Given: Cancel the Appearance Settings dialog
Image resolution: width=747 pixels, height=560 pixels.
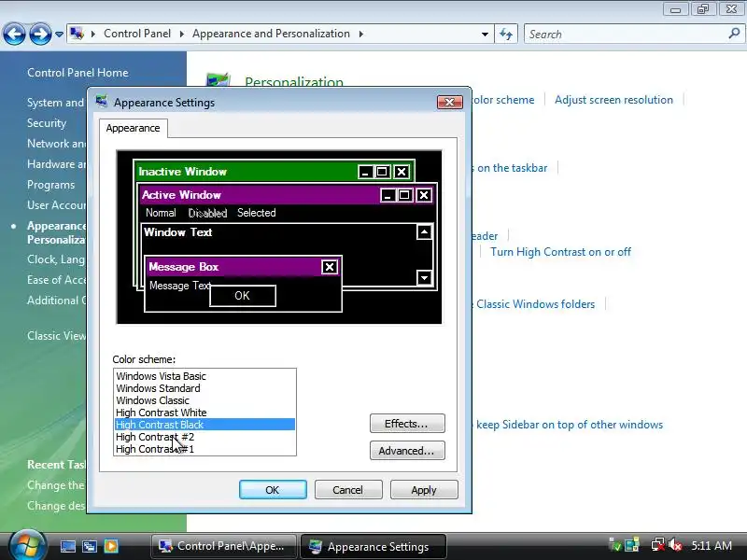Looking at the screenshot, I should pyautogui.click(x=348, y=490).
